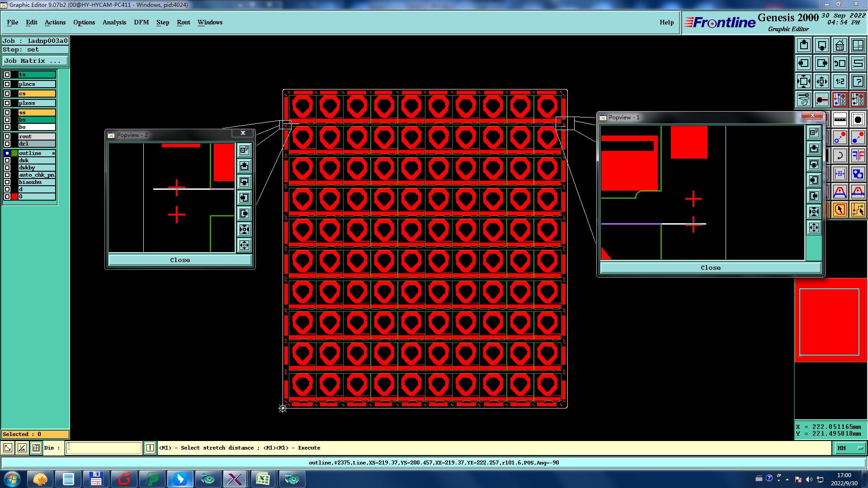Viewport: 868px width, 488px height.
Task: Click the question mark help icon
Action: [x=858, y=81]
